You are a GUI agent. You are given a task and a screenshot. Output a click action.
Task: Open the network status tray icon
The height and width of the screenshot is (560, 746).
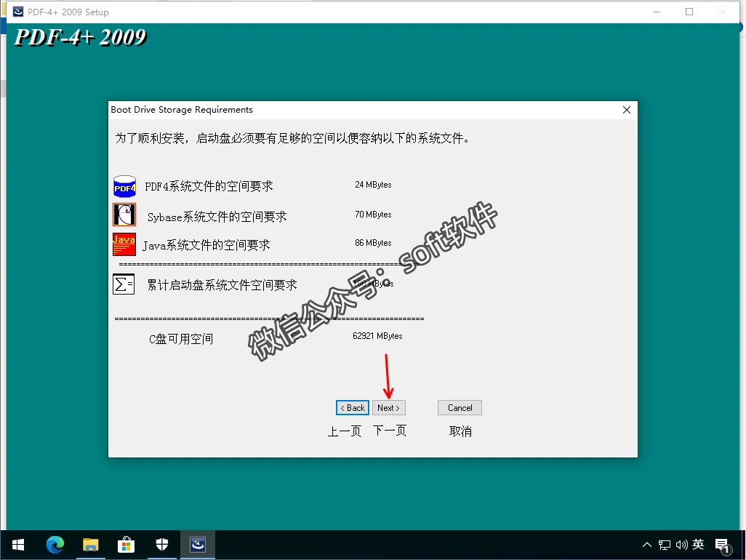(x=664, y=545)
